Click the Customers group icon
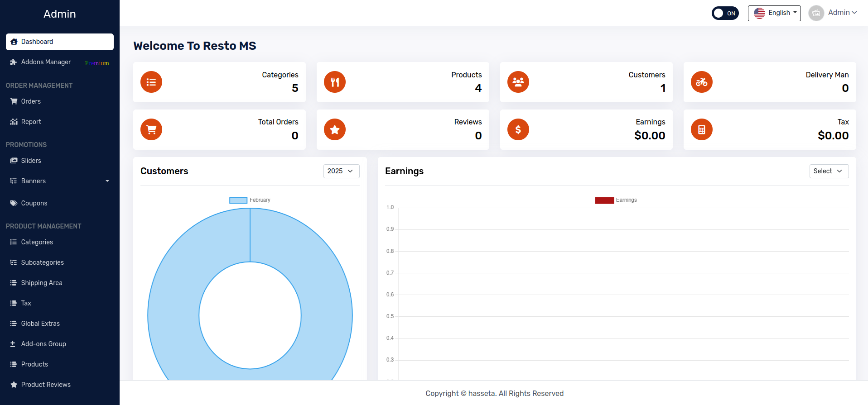The width and height of the screenshot is (868, 405). tap(518, 82)
